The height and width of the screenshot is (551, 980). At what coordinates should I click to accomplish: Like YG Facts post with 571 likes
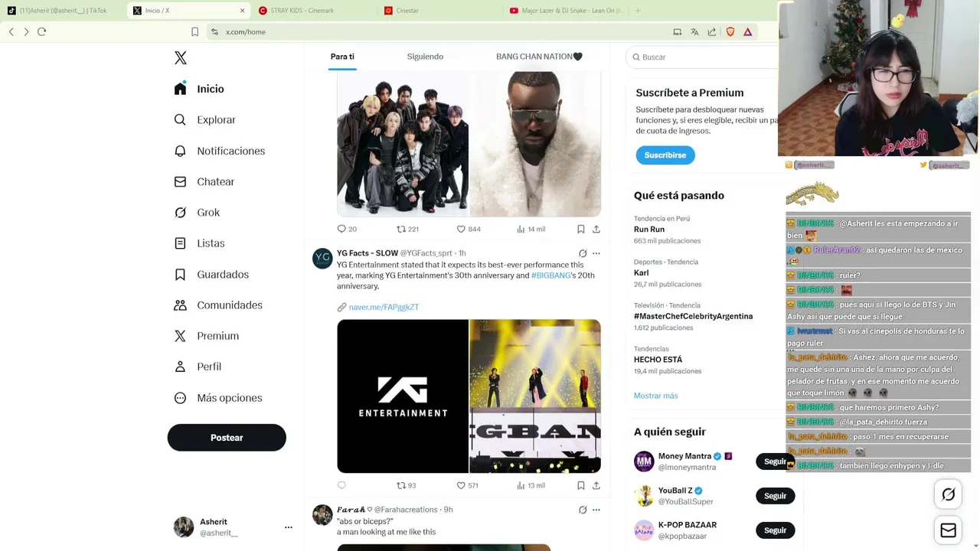pos(467,485)
